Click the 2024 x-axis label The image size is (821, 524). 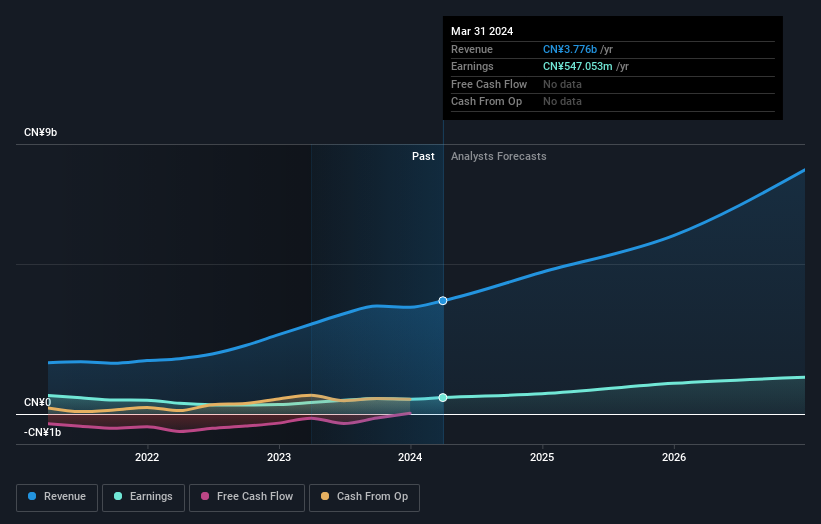click(x=410, y=457)
